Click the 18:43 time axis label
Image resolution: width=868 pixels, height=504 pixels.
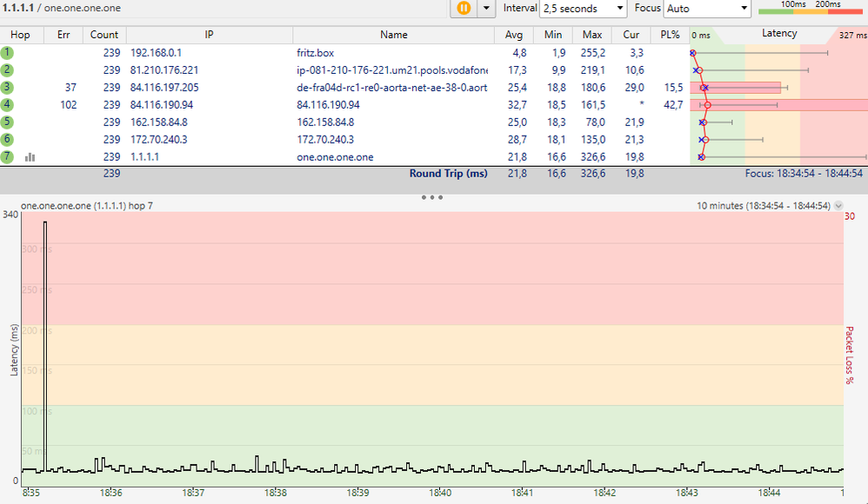[687, 493]
